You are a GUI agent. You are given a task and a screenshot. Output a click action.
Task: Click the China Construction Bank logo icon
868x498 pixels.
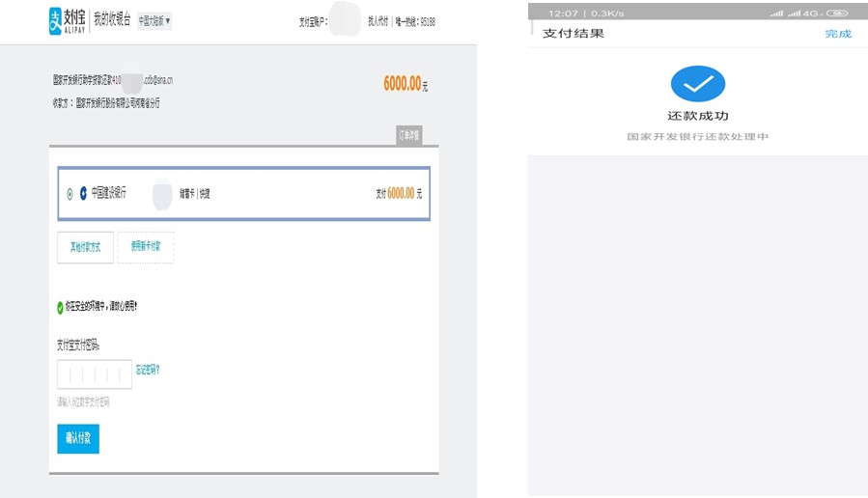point(83,194)
